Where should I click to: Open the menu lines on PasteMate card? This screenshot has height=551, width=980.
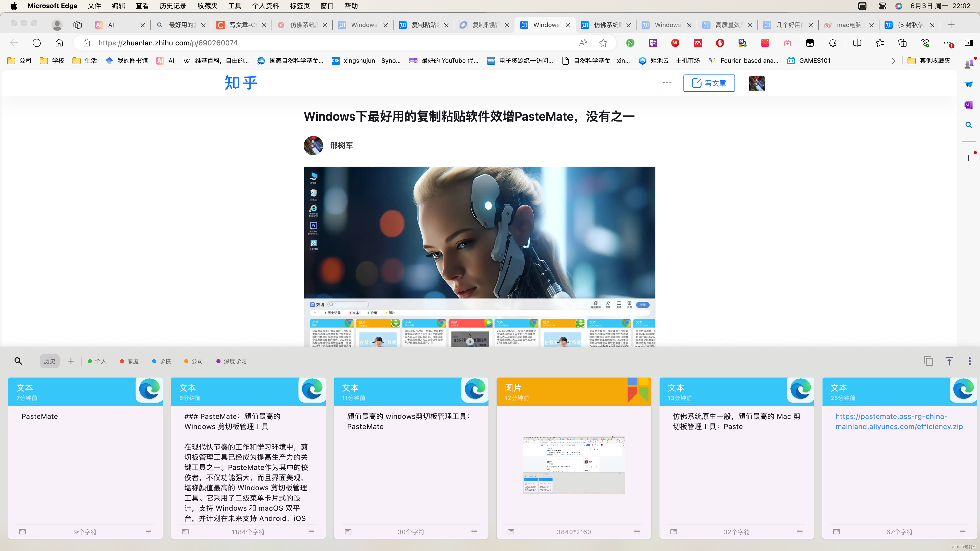[x=148, y=531]
